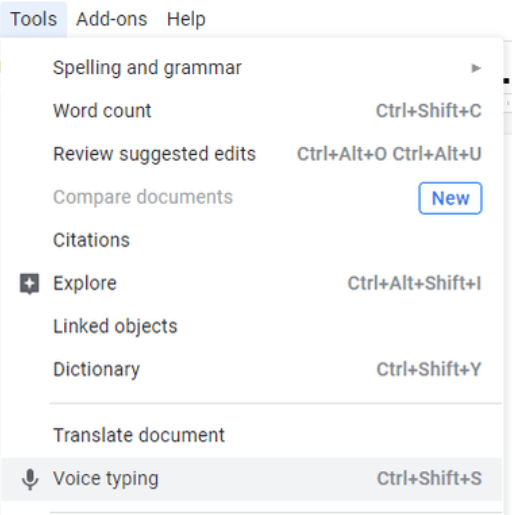512x515 pixels.
Task: Choose Dictionary from the Tools menu
Action: (97, 369)
